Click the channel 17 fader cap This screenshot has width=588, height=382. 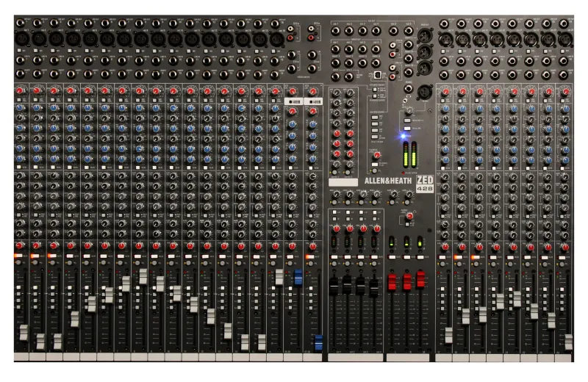pos(448,335)
